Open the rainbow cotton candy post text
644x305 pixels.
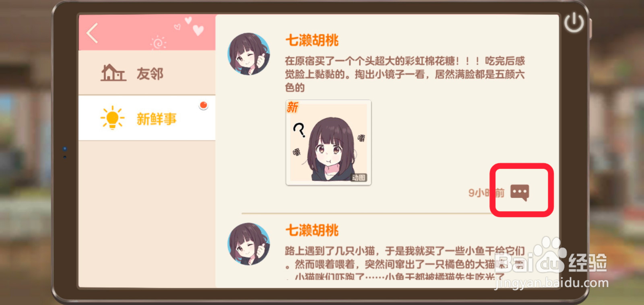point(405,74)
